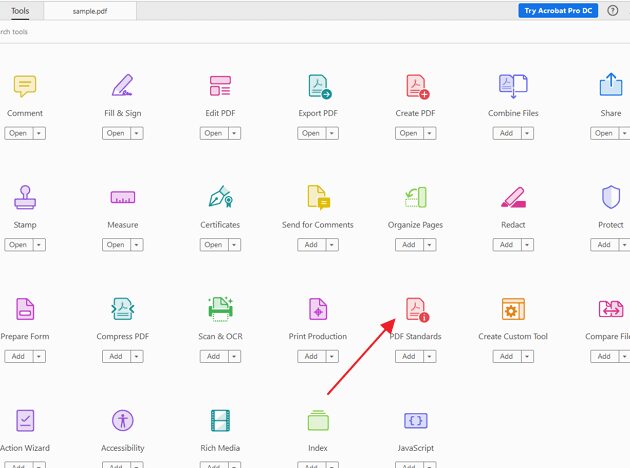The height and width of the screenshot is (468, 630).
Task: Click Add button under Redact
Action: pyautogui.click(x=506, y=245)
